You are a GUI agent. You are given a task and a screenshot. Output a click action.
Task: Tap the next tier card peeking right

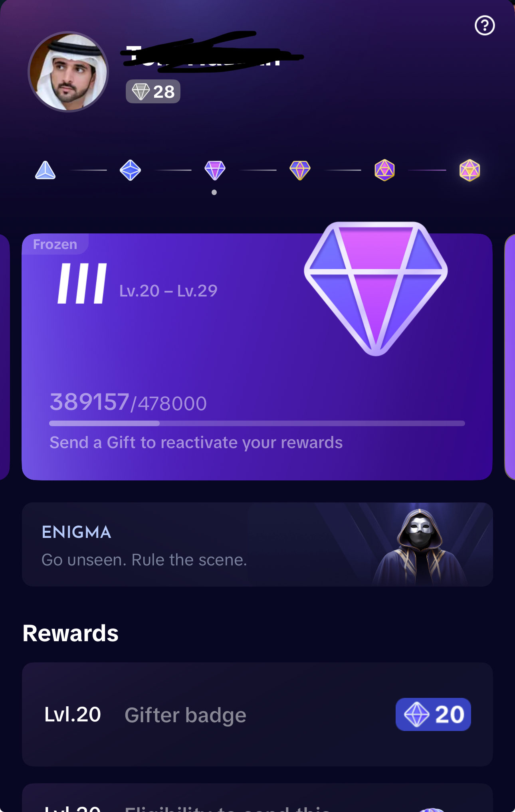510,357
